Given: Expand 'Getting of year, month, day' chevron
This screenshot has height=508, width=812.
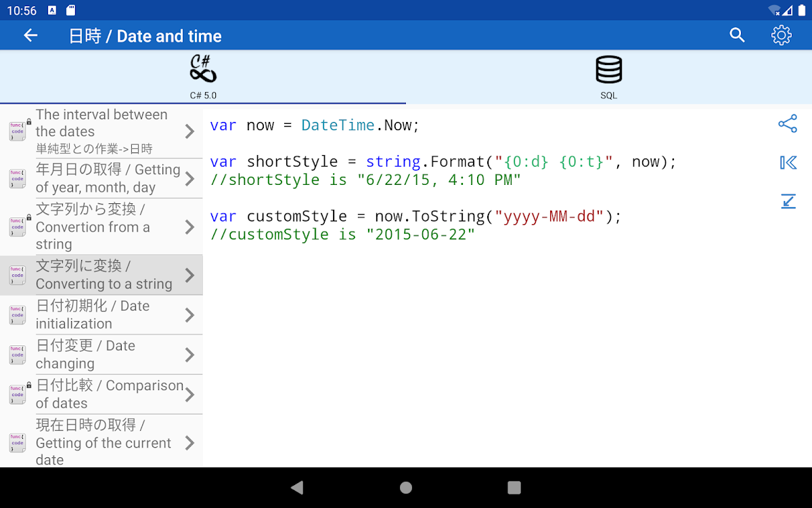Looking at the screenshot, I should tap(189, 179).
